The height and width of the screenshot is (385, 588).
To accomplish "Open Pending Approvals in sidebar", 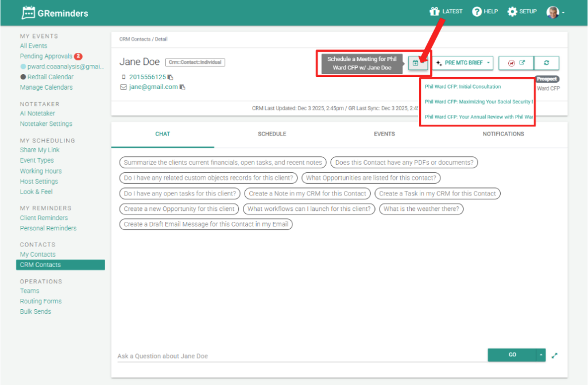I will tap(46, 56).
